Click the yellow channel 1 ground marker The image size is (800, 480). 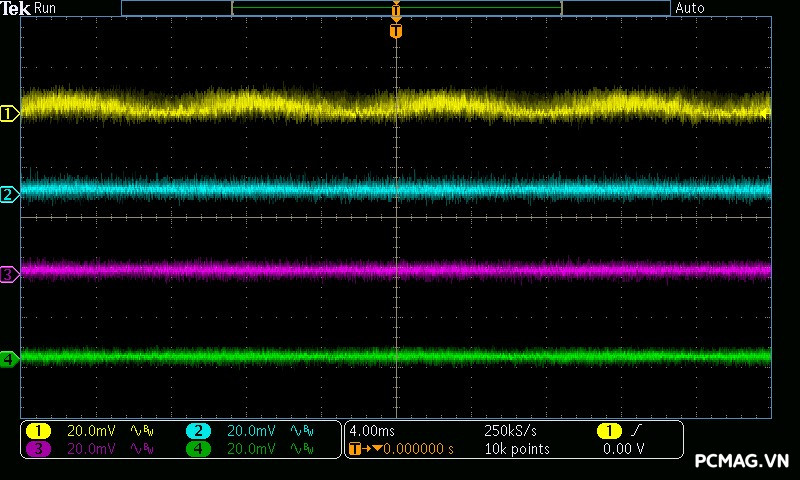(10, 114)
